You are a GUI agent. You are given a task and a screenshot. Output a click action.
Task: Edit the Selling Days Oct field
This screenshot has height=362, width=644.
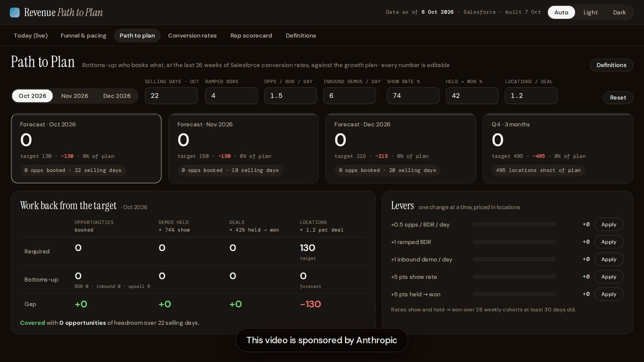(x=171, y=95)
